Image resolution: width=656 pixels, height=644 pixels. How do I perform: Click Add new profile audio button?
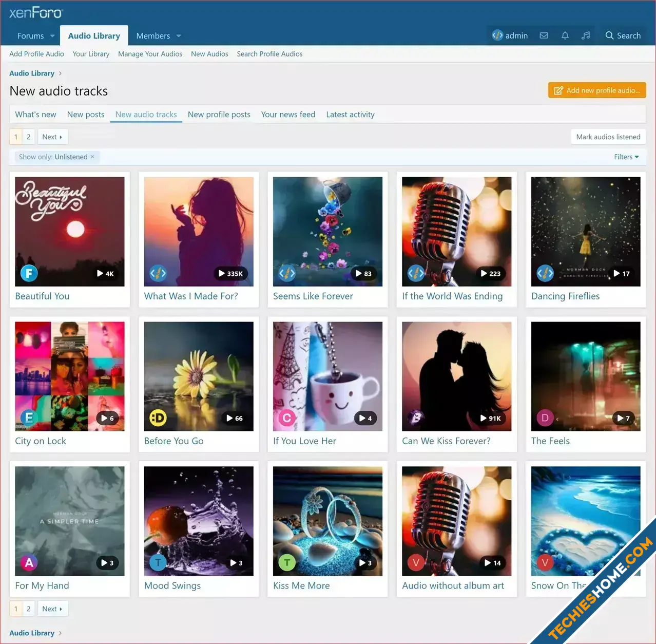click(x=597, y=90)
